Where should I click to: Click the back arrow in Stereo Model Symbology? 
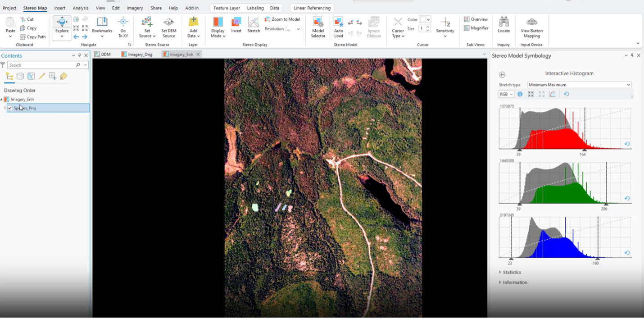(502, 75)
